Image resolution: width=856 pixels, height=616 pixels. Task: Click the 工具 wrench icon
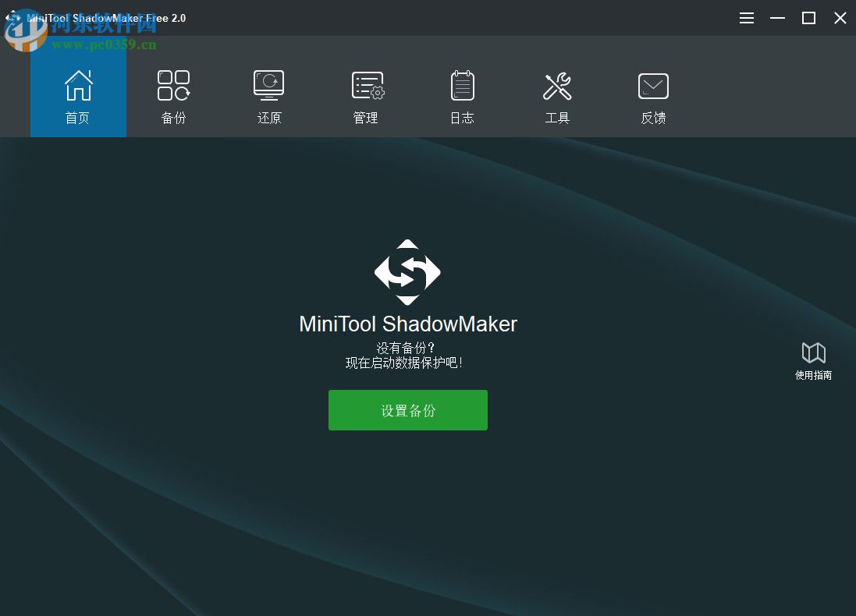(x=557, y=84)
